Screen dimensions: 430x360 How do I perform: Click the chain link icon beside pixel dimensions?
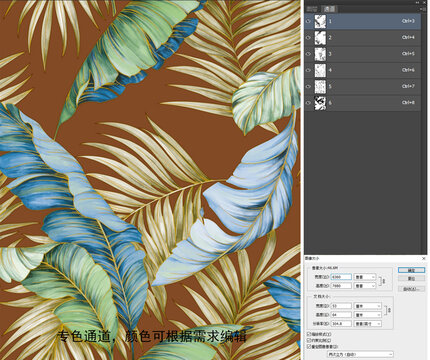[383, 281]
